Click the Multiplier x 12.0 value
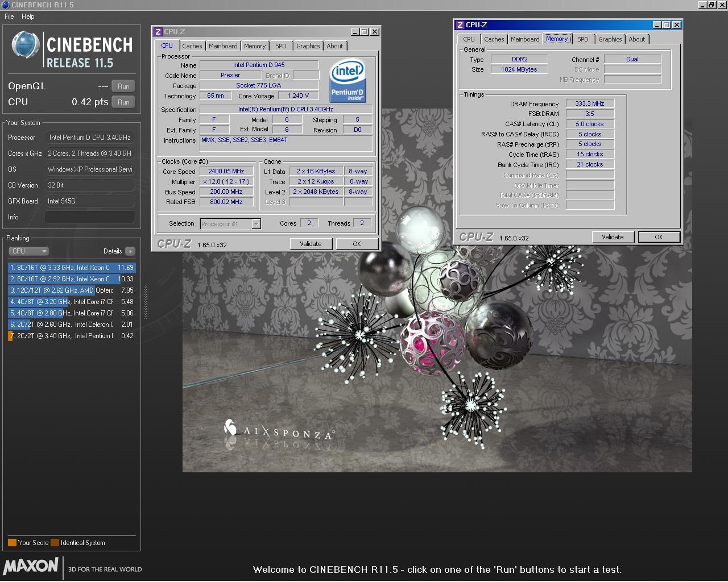Screen dimensions: 728x582 pyautogui.click(x=226, y=182)
